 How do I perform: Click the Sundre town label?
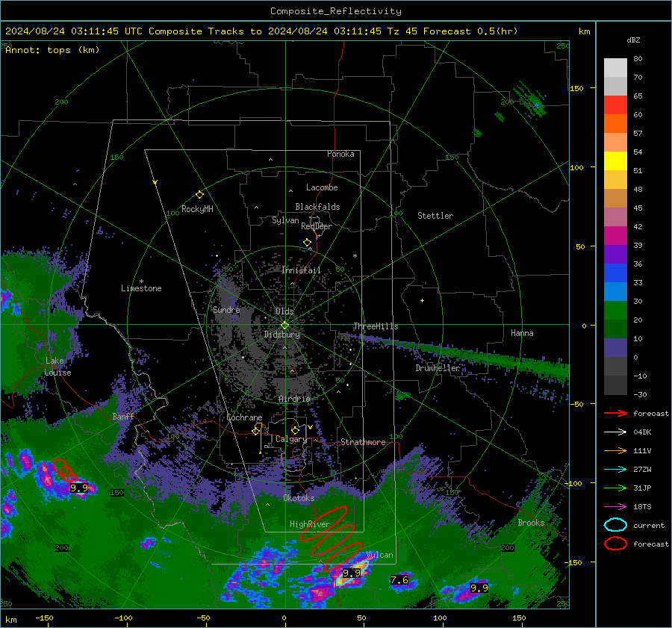pos(226,310)
